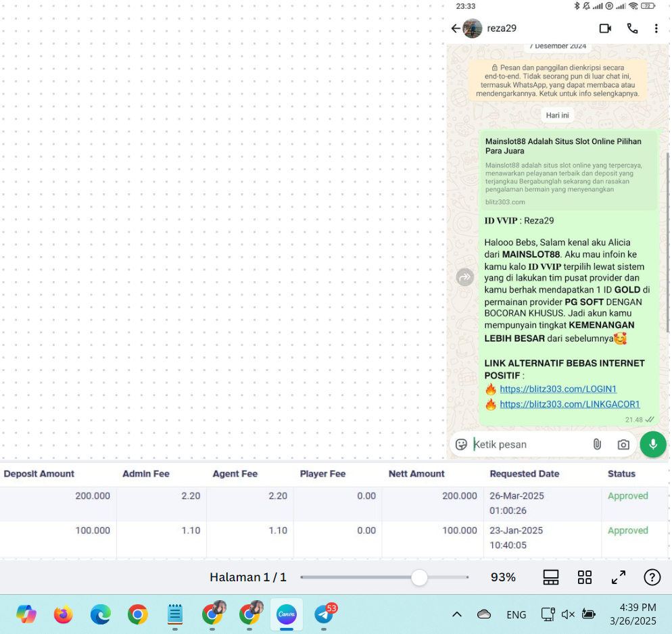Image resolution: width=672 pixels, height=634 pixels.
Task: Open the emoji sticker picker
Action: (x=461, y=445)
